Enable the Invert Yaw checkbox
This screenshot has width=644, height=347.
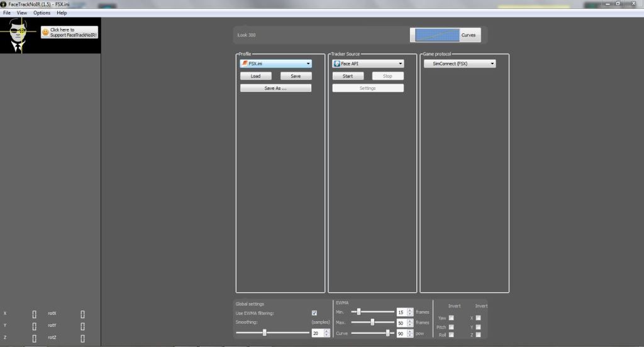coord(451,318)
